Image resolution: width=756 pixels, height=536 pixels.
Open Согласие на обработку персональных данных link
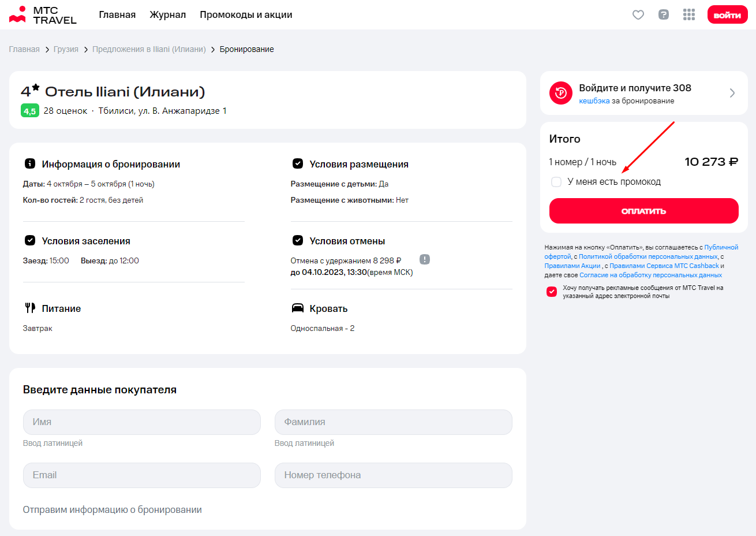point(650,275)
